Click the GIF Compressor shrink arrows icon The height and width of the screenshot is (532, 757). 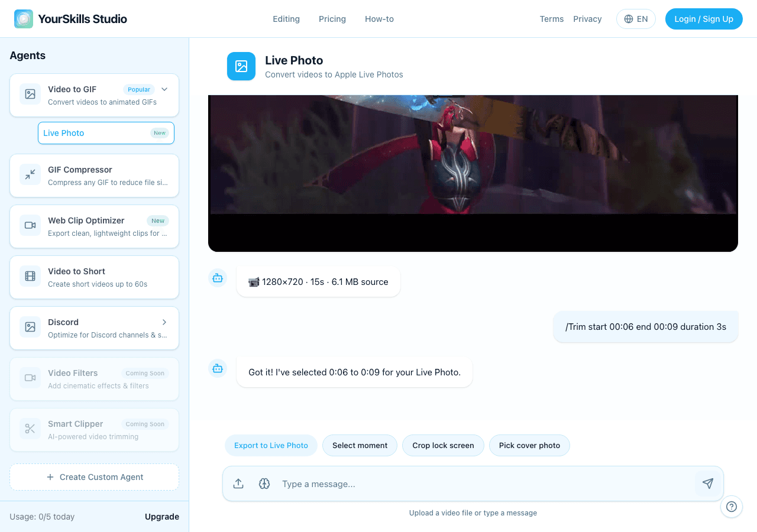(x=30, y=174)
